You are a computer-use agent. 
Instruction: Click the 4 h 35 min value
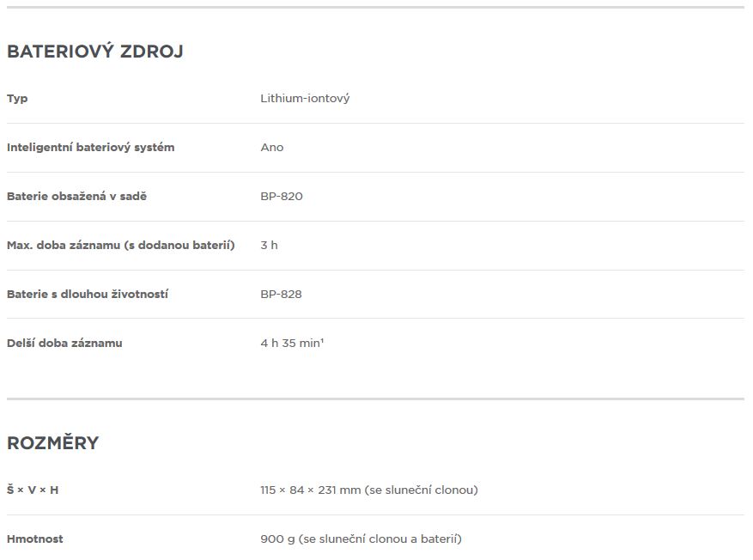pyautogui.click(x=292, y=344)
